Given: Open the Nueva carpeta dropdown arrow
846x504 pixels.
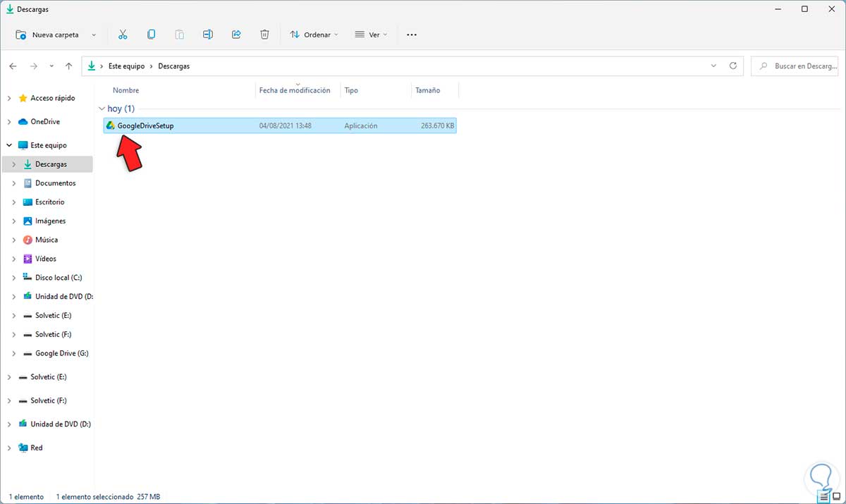Looking at the screenshot, I should pos(94,35).
